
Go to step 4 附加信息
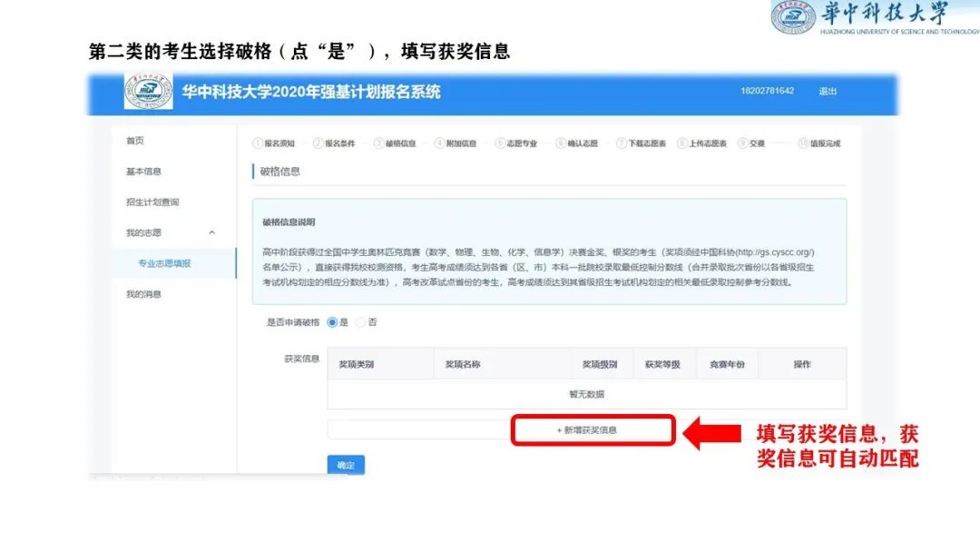(x=456, y=143)
